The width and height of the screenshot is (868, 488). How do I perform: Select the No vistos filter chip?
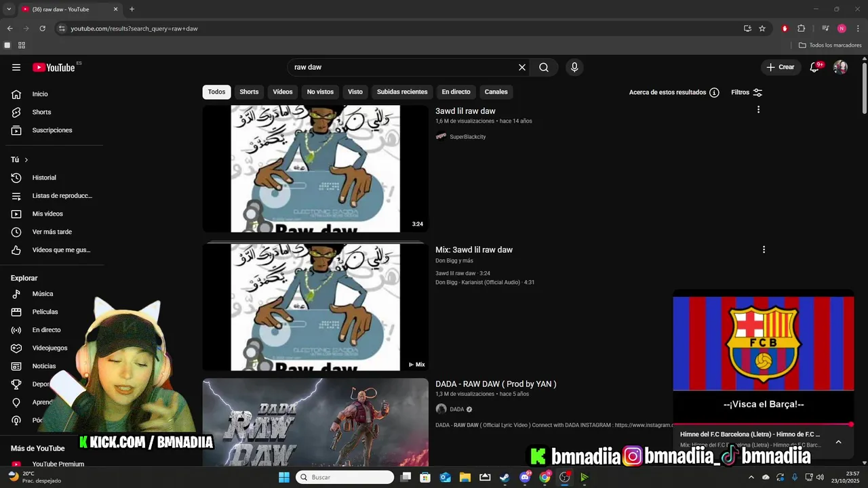click(x=320, y=92)
